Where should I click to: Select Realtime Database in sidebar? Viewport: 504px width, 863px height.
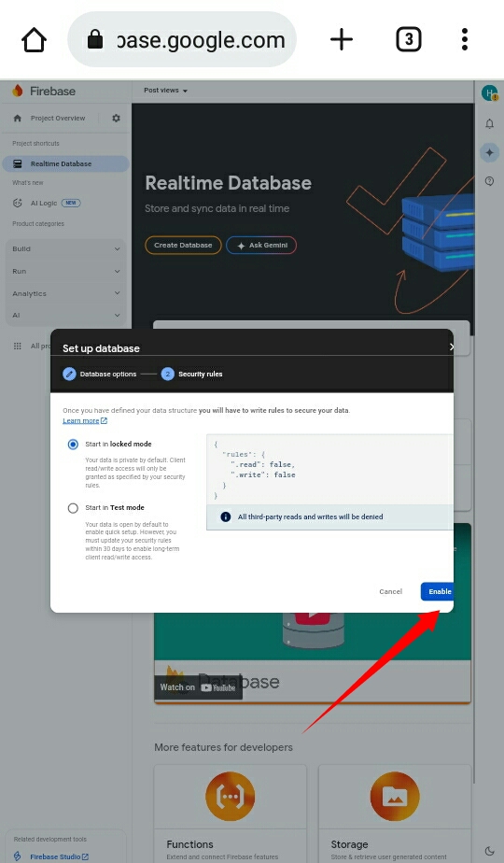(65, 163)
